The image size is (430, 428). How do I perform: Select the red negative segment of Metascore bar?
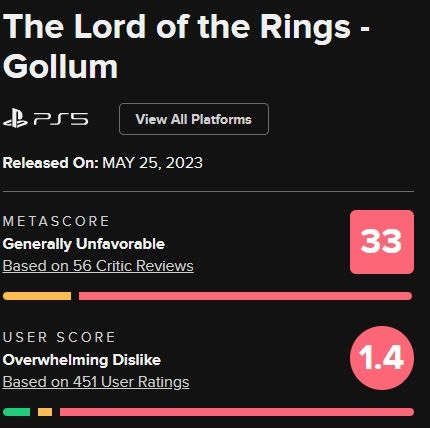[246, 296]
